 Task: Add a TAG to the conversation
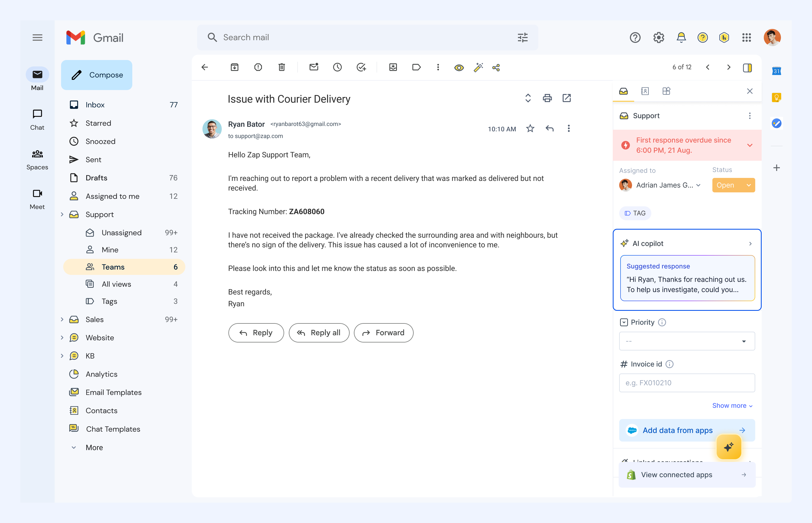[x=635, y=213]
